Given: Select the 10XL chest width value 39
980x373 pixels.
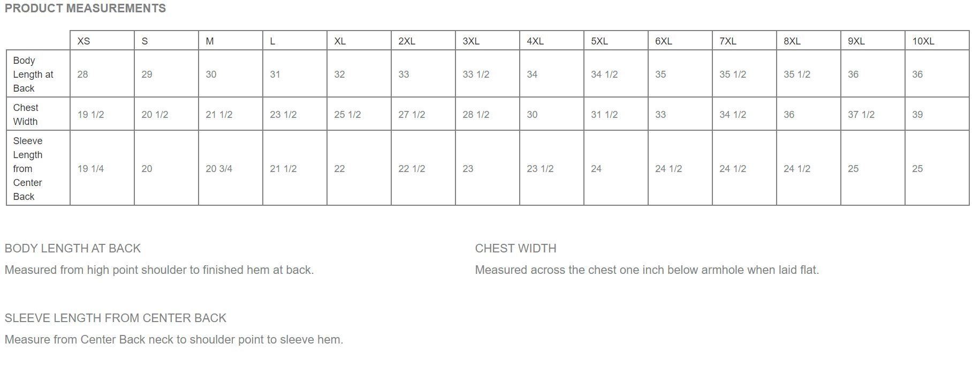Looking at the screenshot, I should coord(917,115).
